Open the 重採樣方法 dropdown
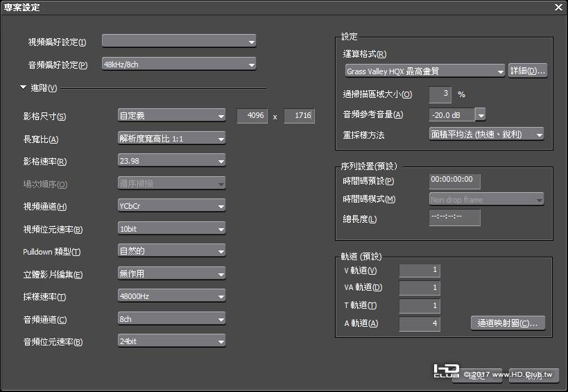Screen dimensions: 568x392 486,135
